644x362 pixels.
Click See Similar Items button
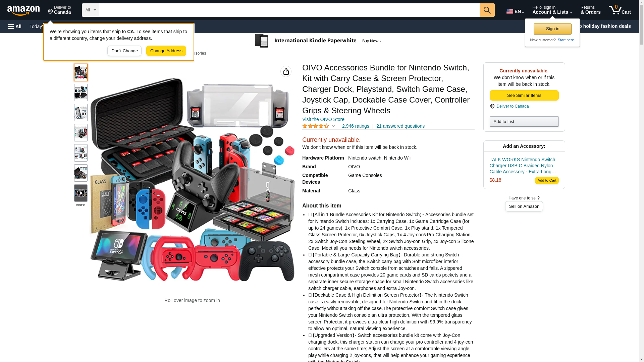click(x=524, y=96)
